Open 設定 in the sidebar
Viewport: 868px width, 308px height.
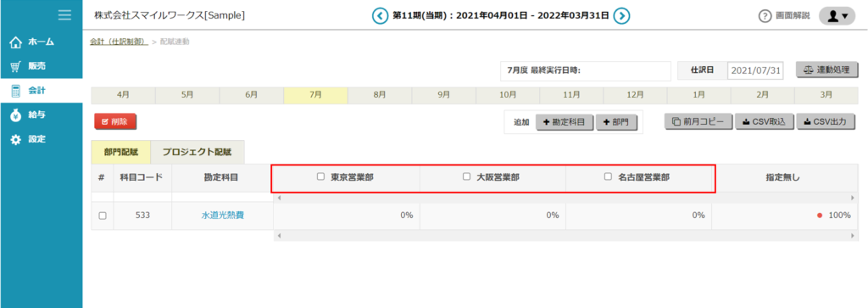tap(41, 139)
